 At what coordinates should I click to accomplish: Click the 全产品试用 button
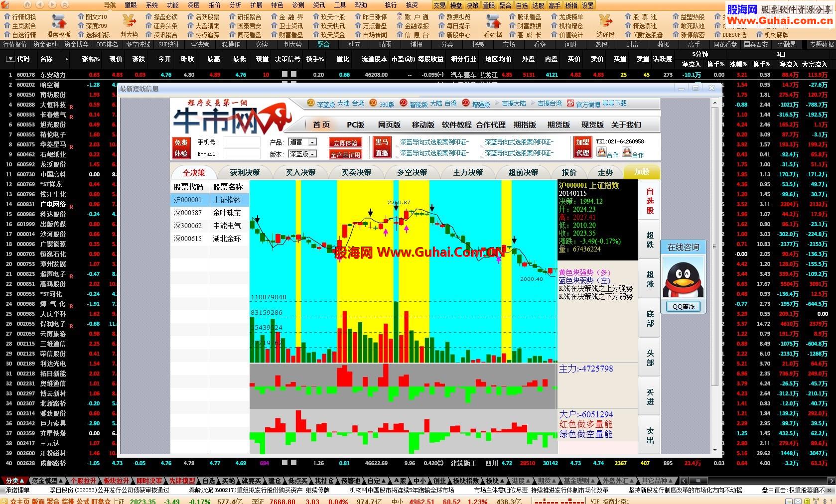(345, 155)
